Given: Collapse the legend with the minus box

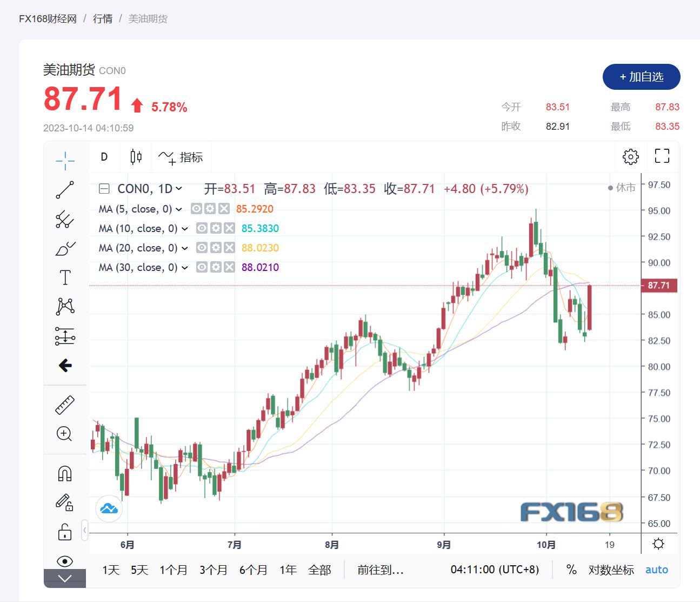Looking at the screenshot, I should tap(104, 189).
